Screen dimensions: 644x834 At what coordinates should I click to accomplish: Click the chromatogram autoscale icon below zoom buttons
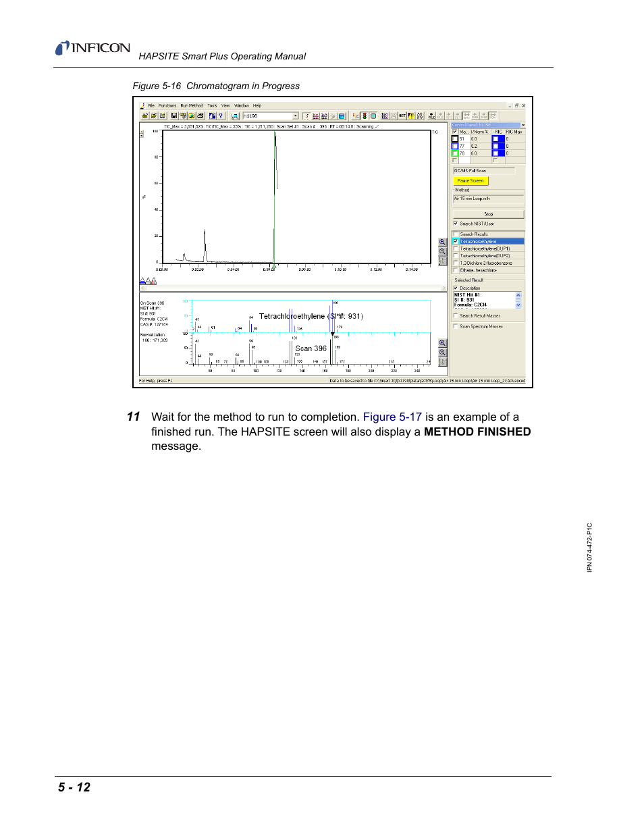click(x=442, y=261)
